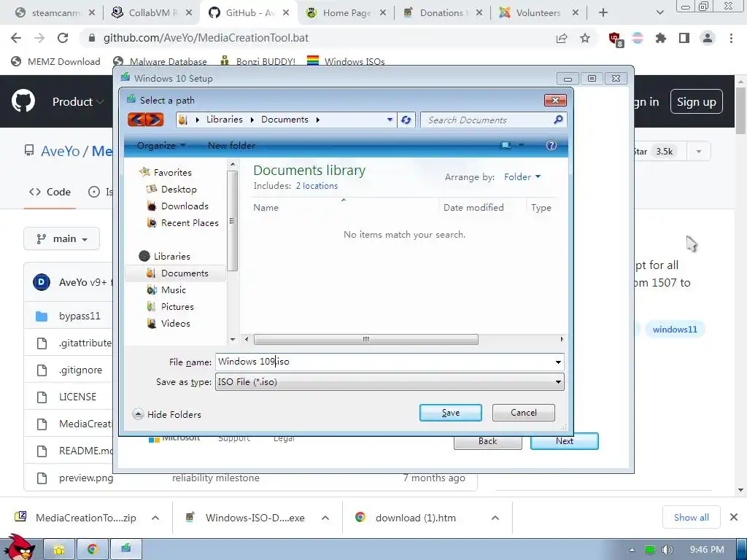Click the Cancel button in the dialog
The image size is (747, 560).
(524, 413)
